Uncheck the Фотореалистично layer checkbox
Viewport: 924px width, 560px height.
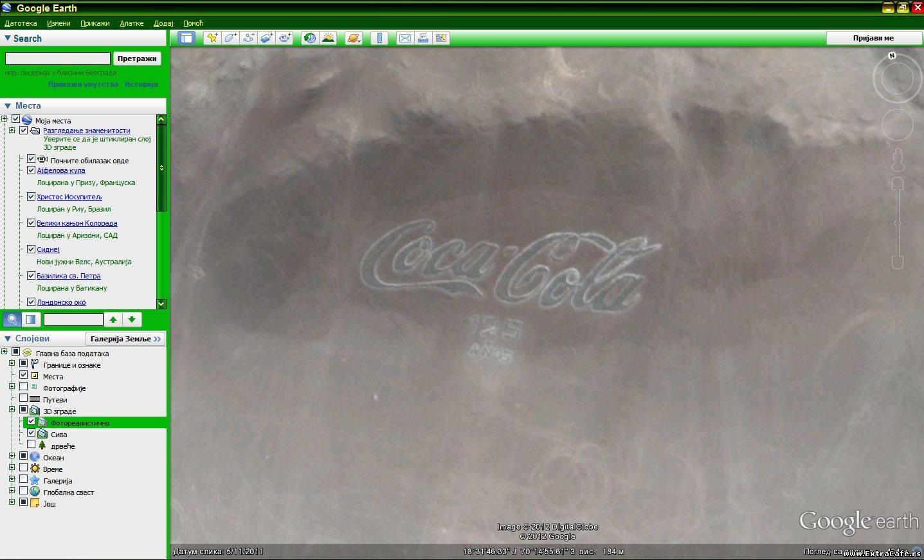(31, 422)
